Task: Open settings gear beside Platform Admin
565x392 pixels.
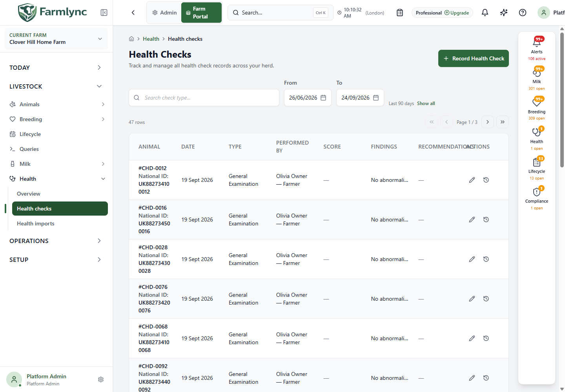Action: click(x=101, y=379)
